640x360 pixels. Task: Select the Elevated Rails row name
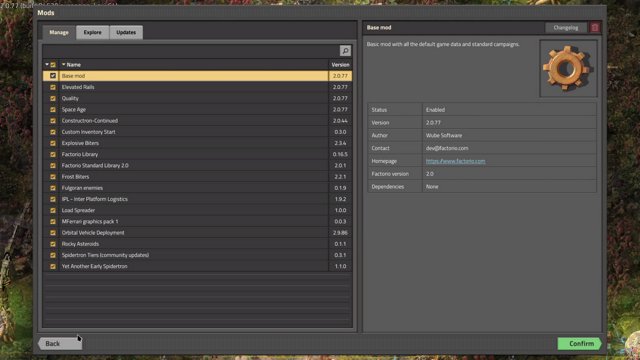(x=78, y=87)
